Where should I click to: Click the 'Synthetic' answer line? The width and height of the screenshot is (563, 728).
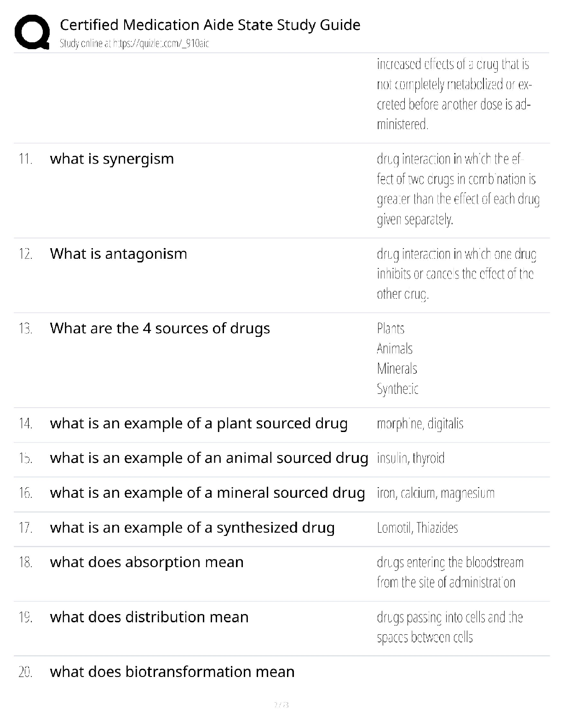point(397,389)
